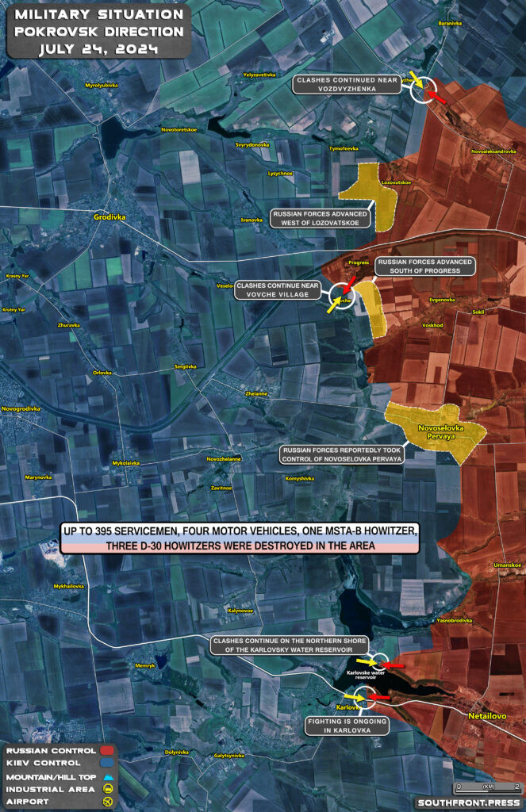526x812 pixels.
Task: Click the clash marker circle at Vovche village
Action: point(342,295)
